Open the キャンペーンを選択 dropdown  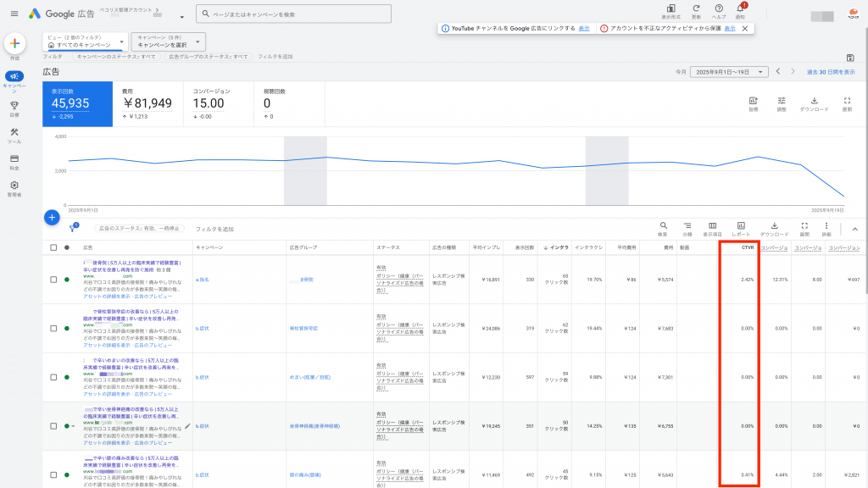coord(170,42)
